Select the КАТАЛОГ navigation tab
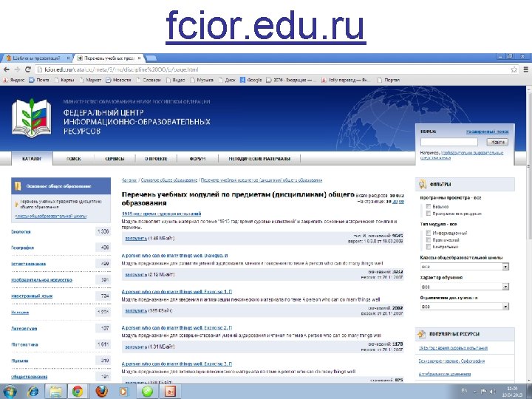This screenshot has width=532, height=399. [32, 158]
